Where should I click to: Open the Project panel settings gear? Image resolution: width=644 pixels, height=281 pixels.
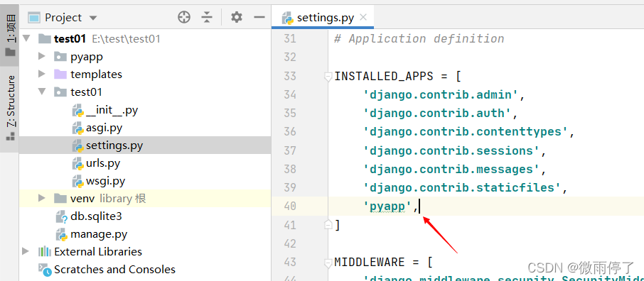pos(237,17)
